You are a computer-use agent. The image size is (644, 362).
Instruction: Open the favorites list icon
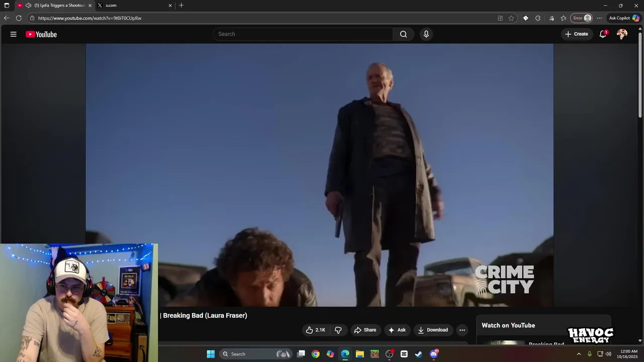[x=563, y=18]
